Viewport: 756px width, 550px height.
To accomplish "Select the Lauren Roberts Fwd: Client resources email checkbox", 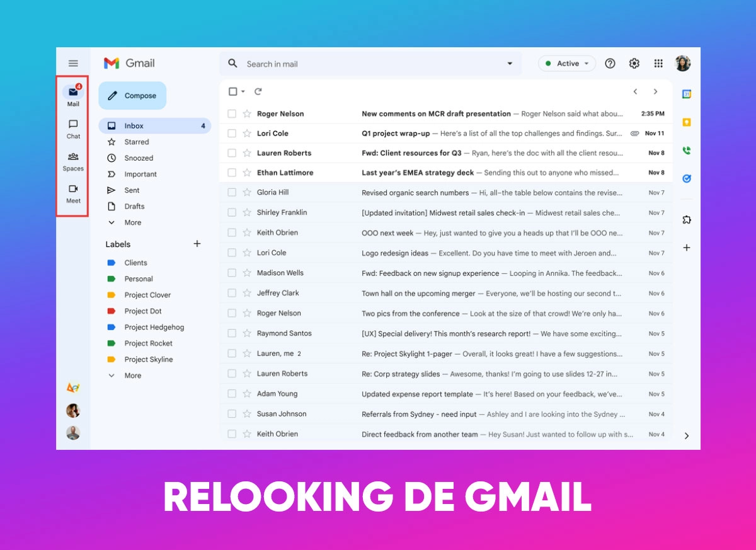I will point(232,153).
